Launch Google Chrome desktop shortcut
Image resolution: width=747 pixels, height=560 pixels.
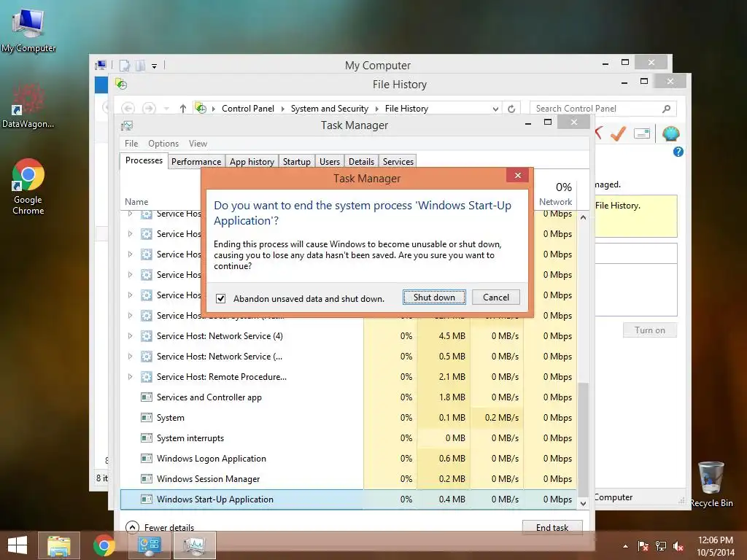tap(28, 186)
